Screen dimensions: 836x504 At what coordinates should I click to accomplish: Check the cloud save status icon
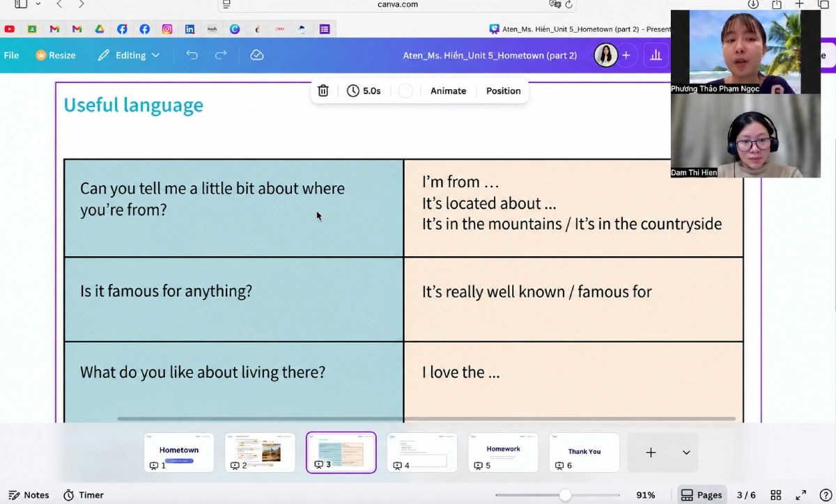(257, 55)
